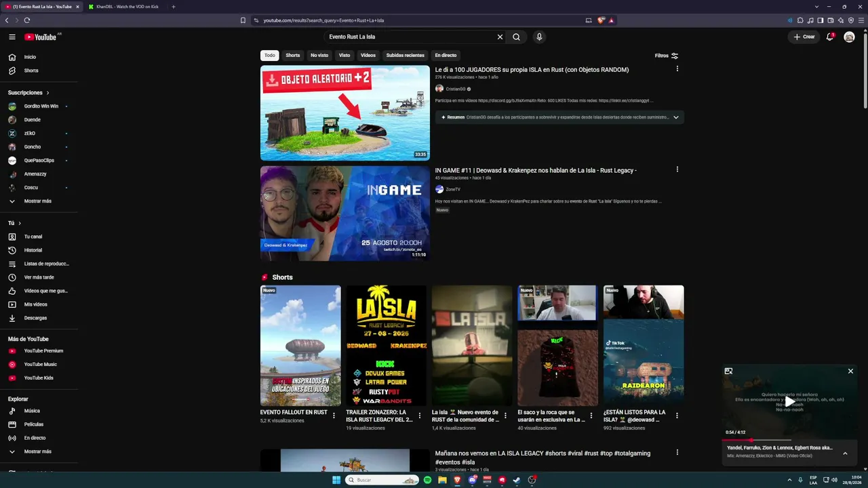Viewport: 868px width, 488px height.
Task: Open Spotify from the taskbar
Action: pyautogui.click(x=427, y=480)
